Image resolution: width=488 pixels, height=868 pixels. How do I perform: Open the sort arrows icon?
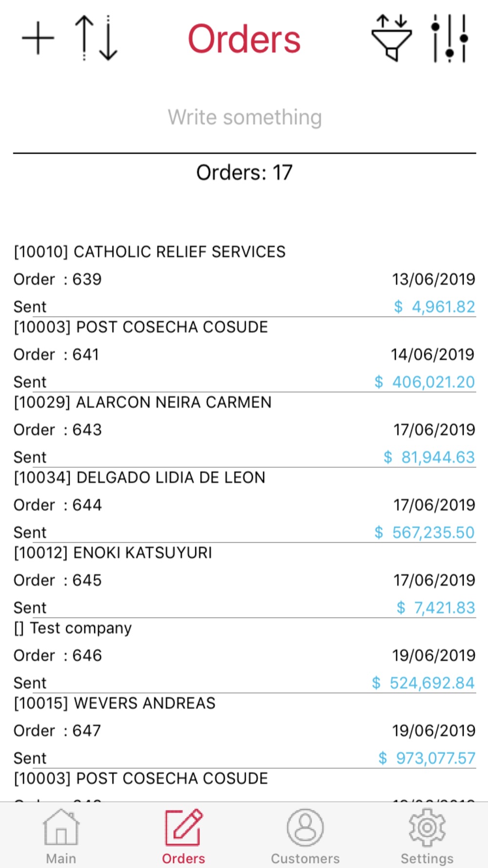97,38
